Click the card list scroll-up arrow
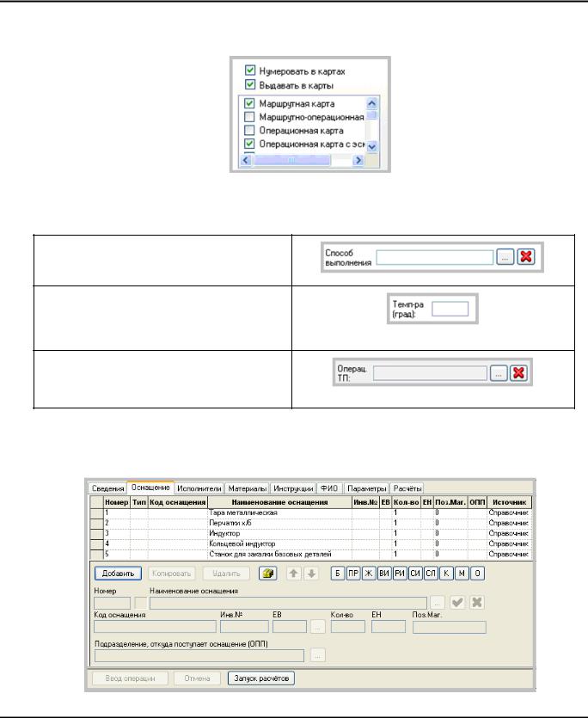Screen dimensions: 588x718 pos(372,103)
